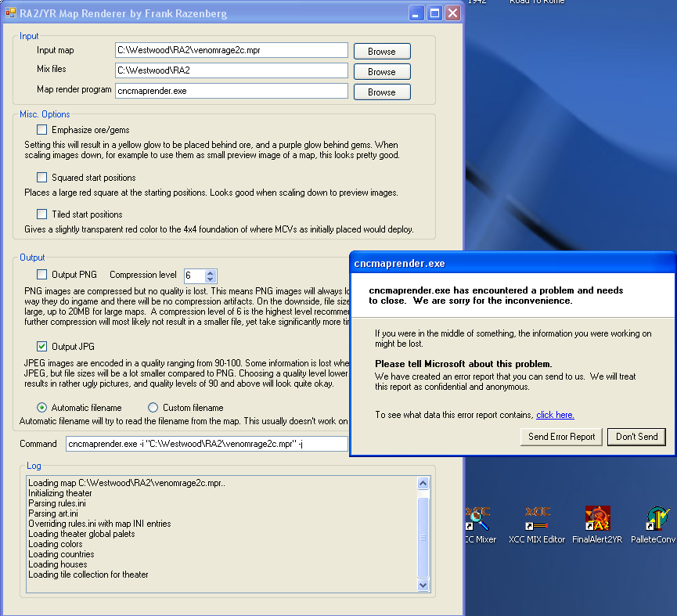The image size is (677, 616).
Task: Minimize the RA2/YR Map Renderer window
Action: coord(416,13)
